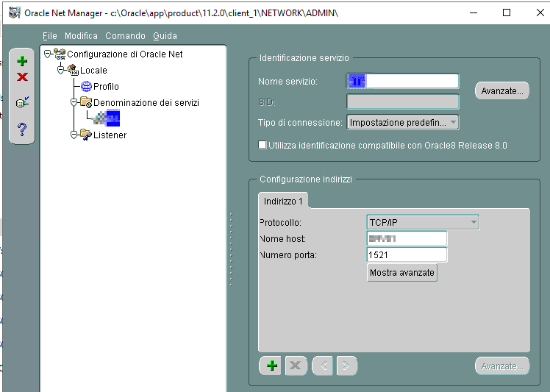
Task: Click the Numero porta field showing 1521
Action: (x=407, y=254)
